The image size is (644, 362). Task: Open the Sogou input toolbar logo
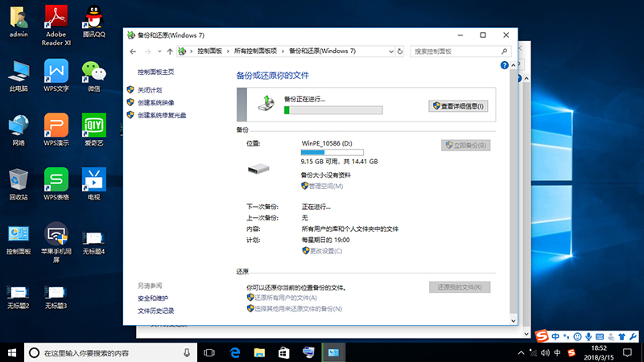(x=542, y=336)
